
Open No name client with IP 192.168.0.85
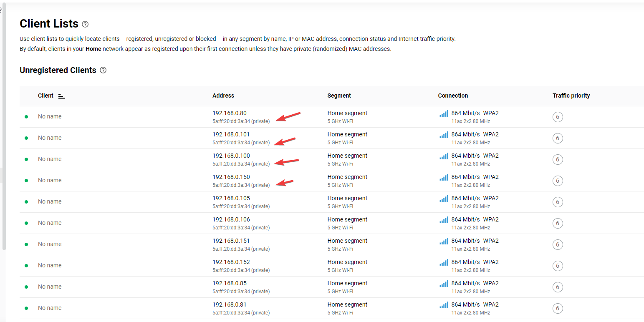coord(50,287)
